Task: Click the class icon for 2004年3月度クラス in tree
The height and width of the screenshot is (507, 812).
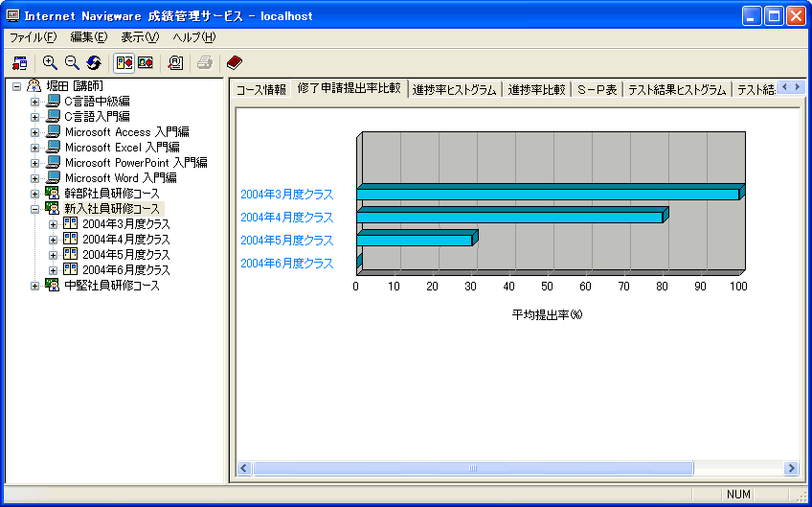Action: (x=71, y=223)
